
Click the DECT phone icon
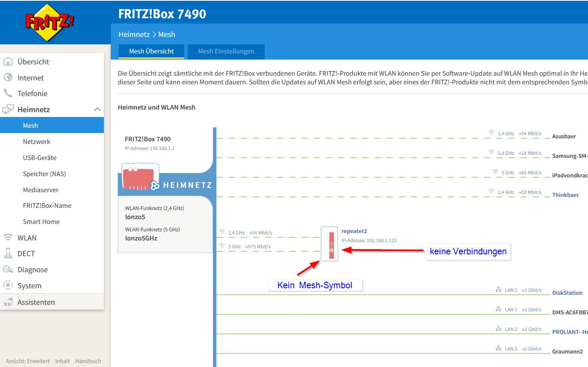click(8, 254)
